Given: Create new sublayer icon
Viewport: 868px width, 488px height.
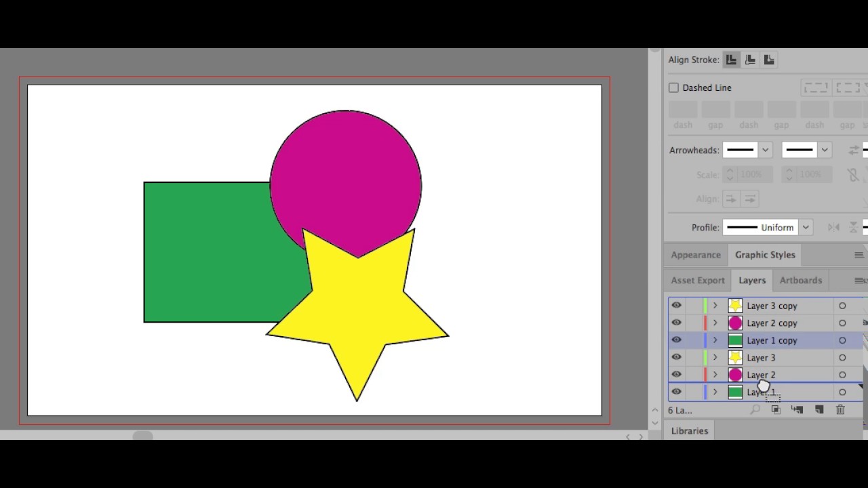Looking at the screenshot, I should [797, 409].
